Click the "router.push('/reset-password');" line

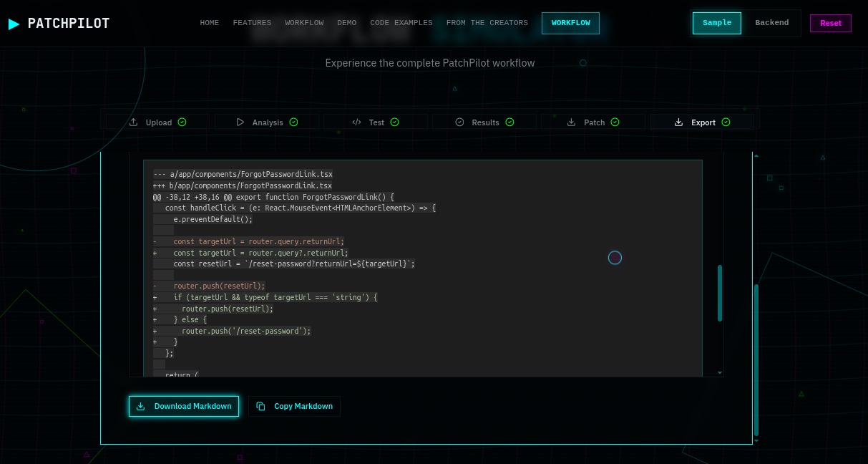click(232, 331)
